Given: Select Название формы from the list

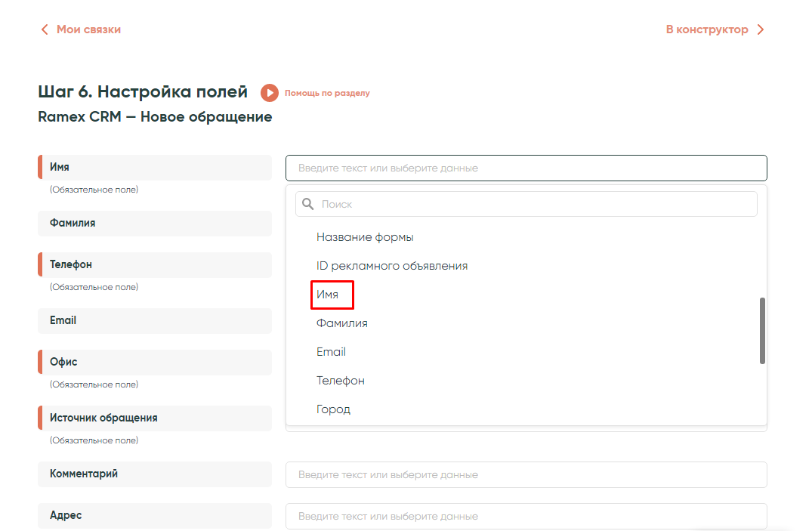Looking at the screenshot, I should tap(365, 237).
